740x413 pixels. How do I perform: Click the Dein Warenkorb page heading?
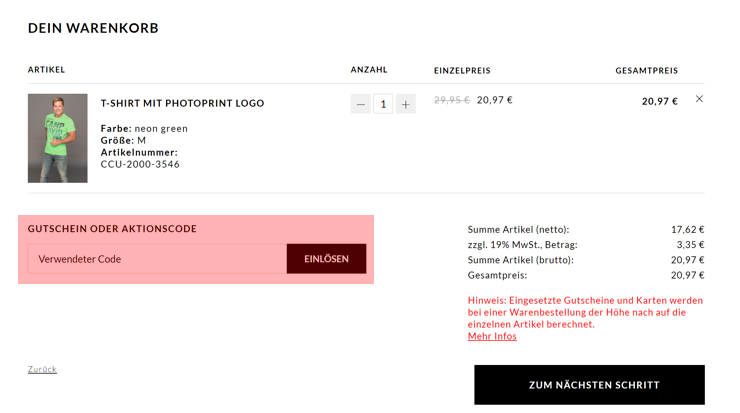coord(93,28)
